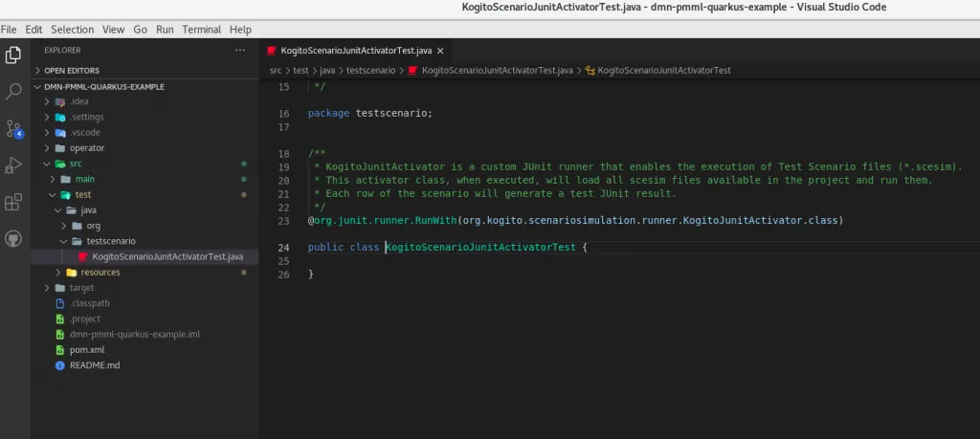Click the operator folder icon

(x=60, y=148)
